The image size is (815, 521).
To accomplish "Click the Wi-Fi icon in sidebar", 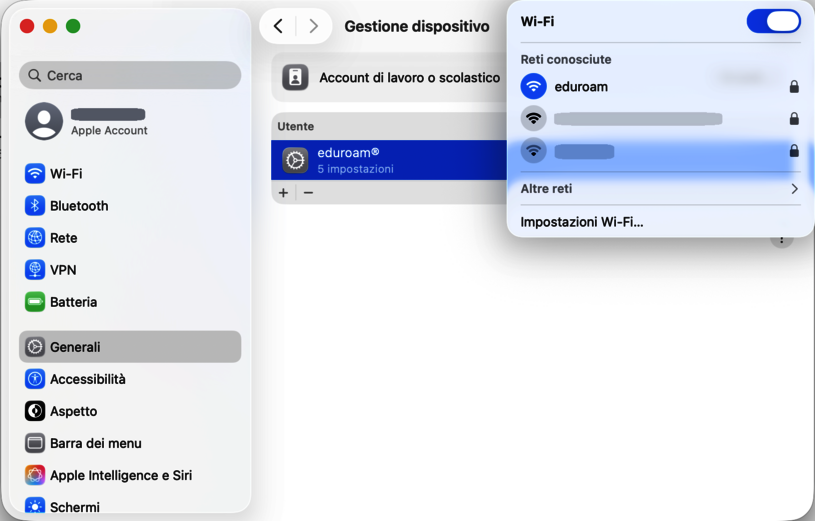I will pyautogui.click(x=35, y=174).
